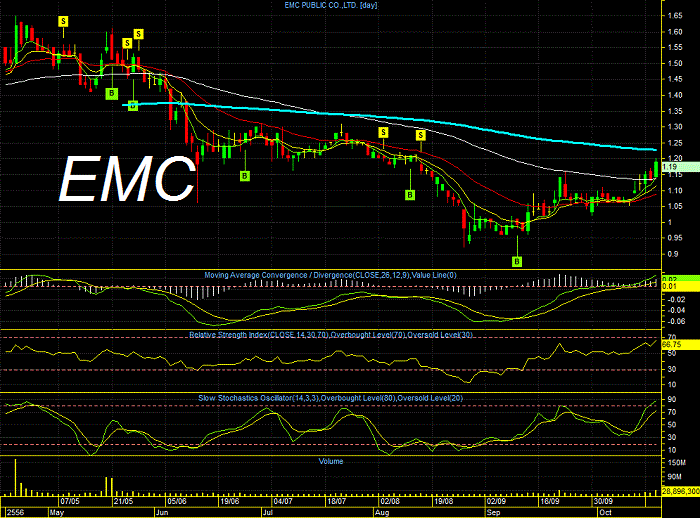Click the Jun month label

[162, 512]
